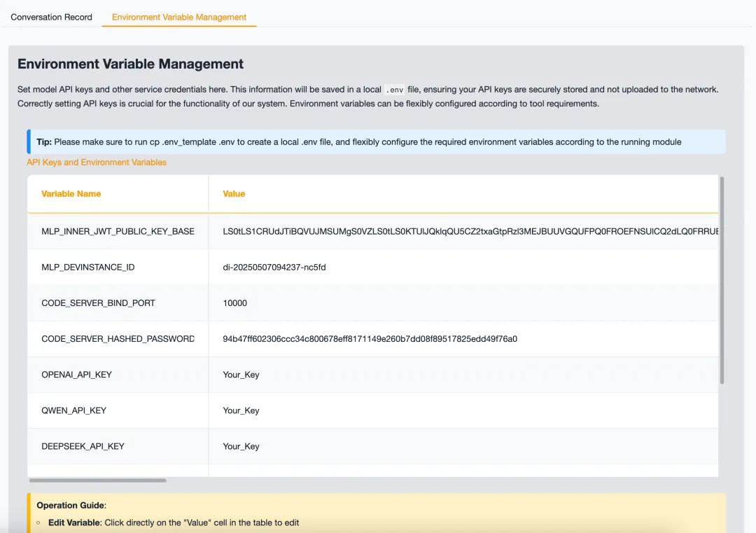Click the Value column header
Screen dimensions: 756x533
point(234,194)
